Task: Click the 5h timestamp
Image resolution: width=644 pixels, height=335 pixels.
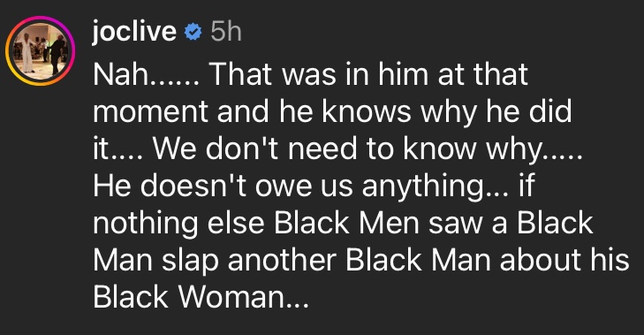Action: coord(226,32)
